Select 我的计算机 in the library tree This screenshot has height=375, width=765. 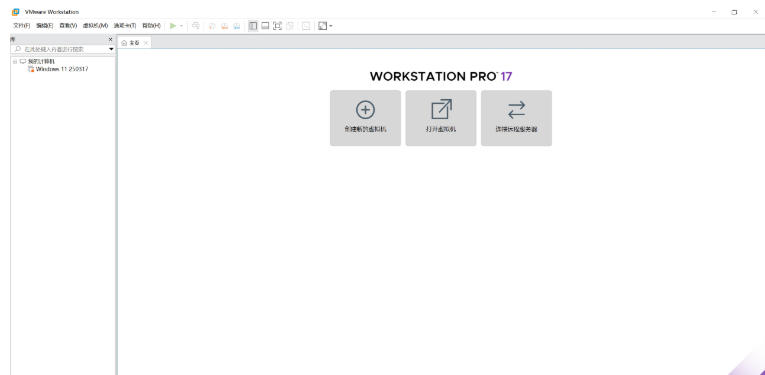41,62
